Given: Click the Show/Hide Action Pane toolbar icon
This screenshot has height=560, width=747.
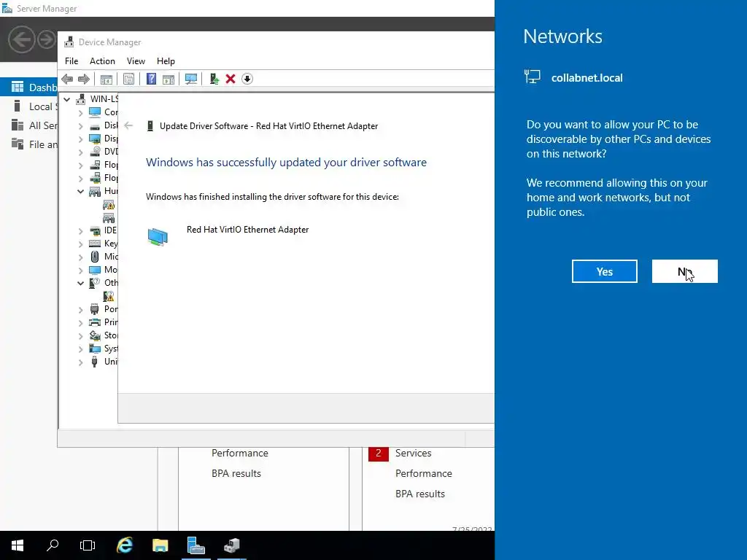Looking at the screenshot, I should pyautogui.click(x=169, y=79).
